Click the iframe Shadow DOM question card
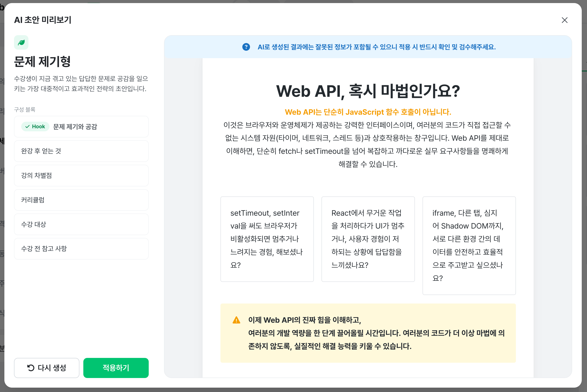 (469, 246)
